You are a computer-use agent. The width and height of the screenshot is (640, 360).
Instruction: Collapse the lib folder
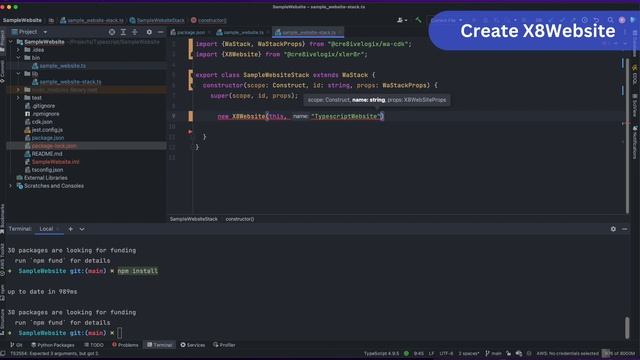pos(18,73)
